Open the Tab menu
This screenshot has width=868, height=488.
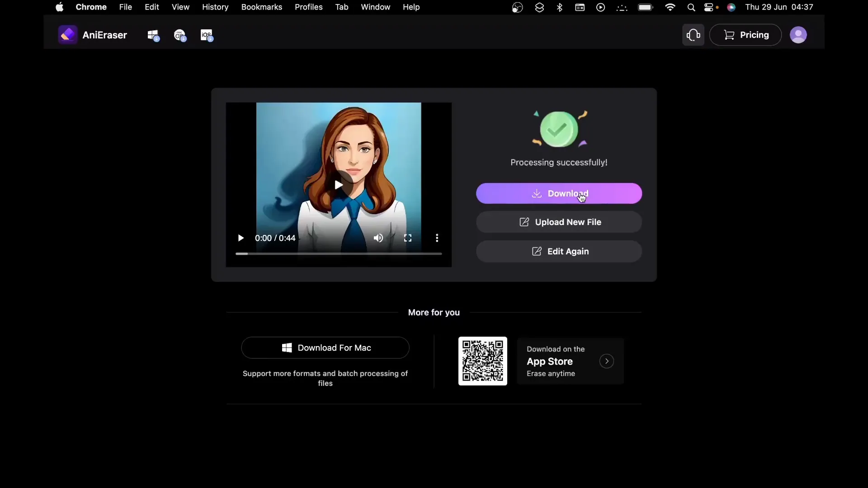coord(341,7)
